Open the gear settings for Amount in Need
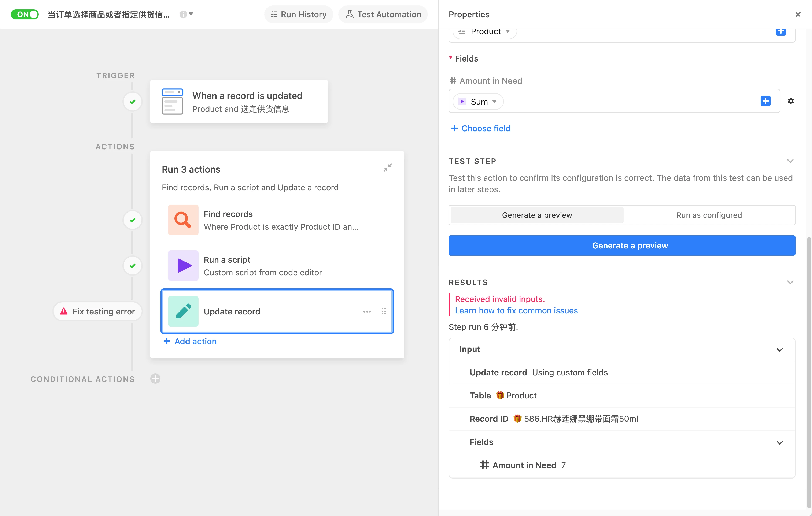This screenshot has height=516, width=812. pos(791,101)
